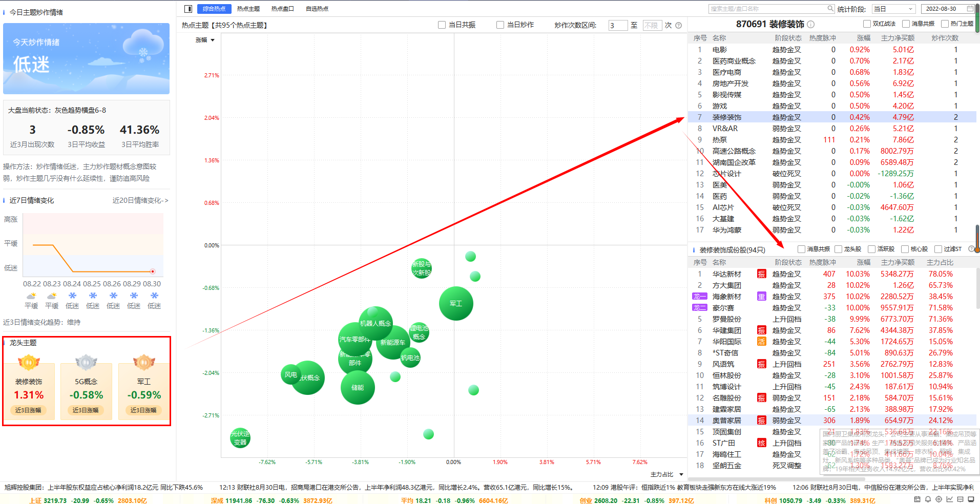Viewport: 980px width, 504px height.
Task: Click the 搜索主题/盘口名称 search field
Action: pos(767,9)
